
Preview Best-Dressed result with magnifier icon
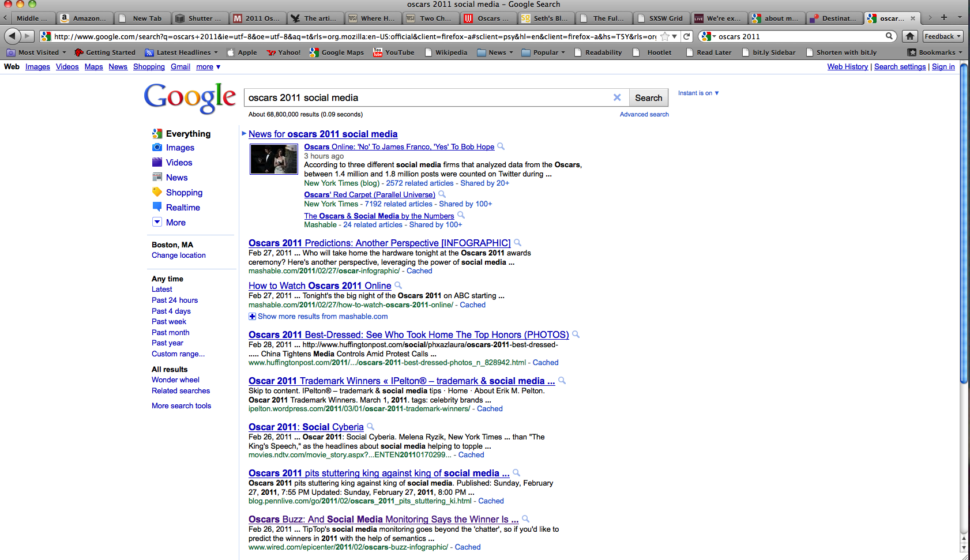point(576,335)
